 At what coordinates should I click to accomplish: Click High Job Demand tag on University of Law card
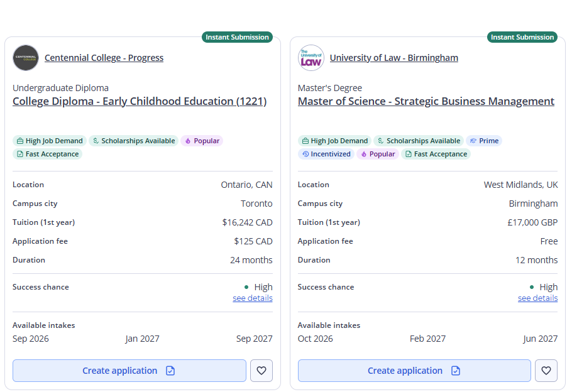[x=334, y=141]
